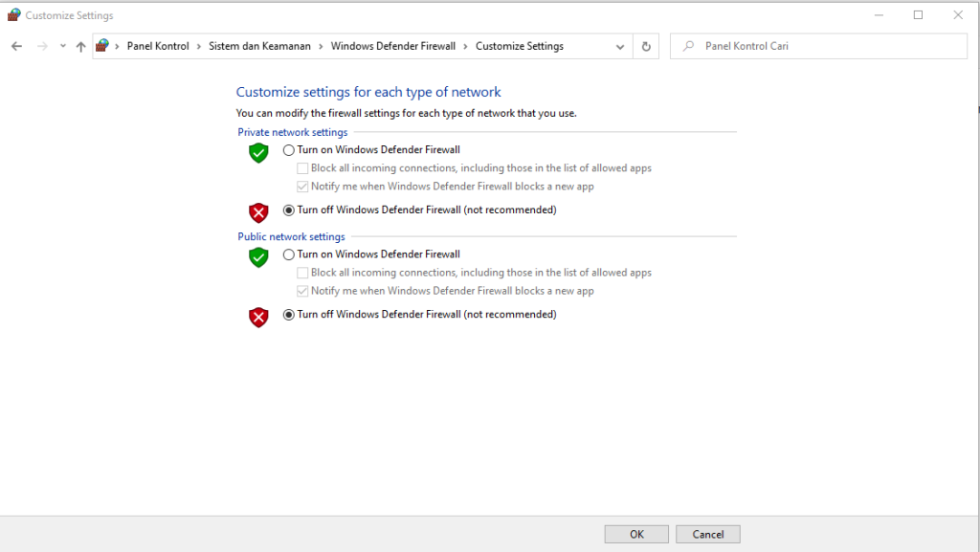Click the green shield under Private network

258,153
